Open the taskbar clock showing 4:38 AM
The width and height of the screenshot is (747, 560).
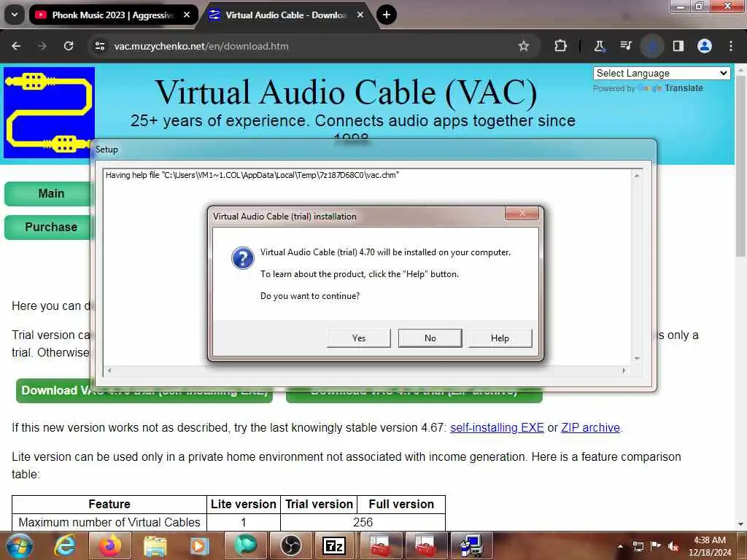pyautogui.click(x=709, y=546)
